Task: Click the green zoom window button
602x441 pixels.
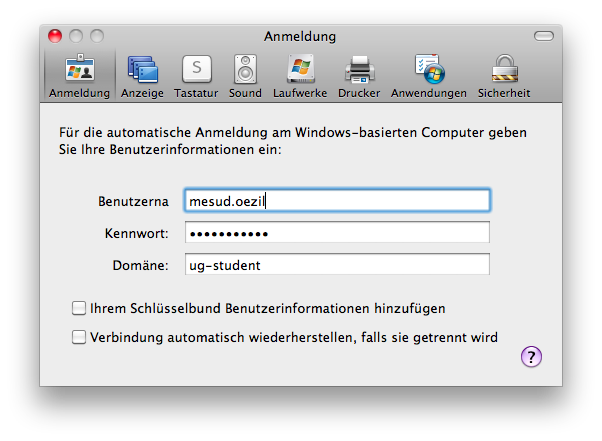Action: pyautogui.click(x=98, y=36)
